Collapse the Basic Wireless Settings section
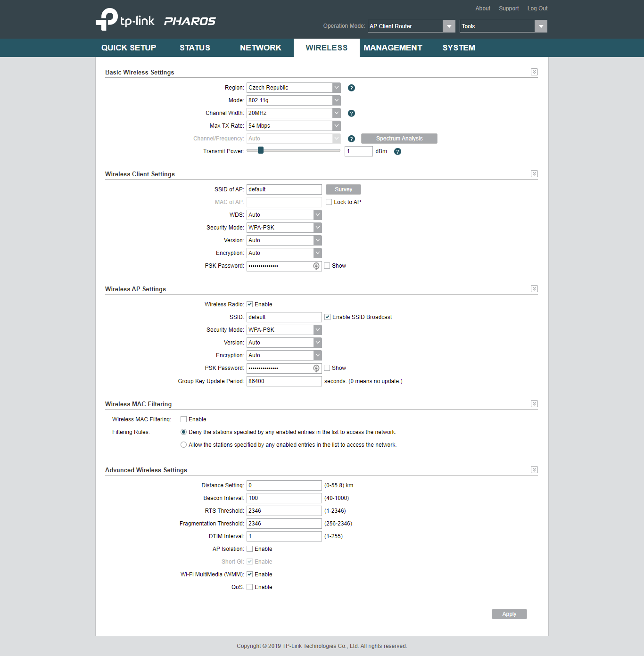 pyautogui.click(x=534, y=72)
